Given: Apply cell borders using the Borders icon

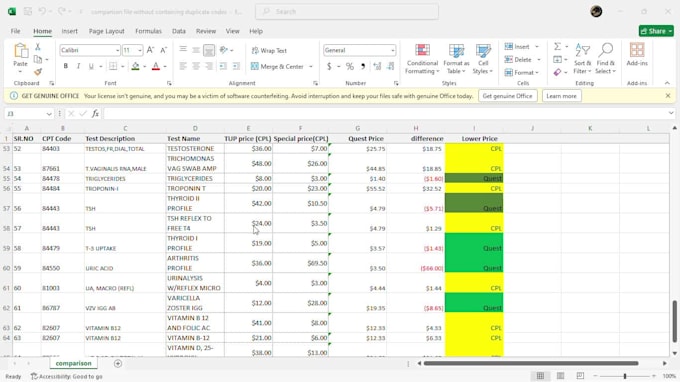Looking at the screenshot, I should (x=113, y=66).
